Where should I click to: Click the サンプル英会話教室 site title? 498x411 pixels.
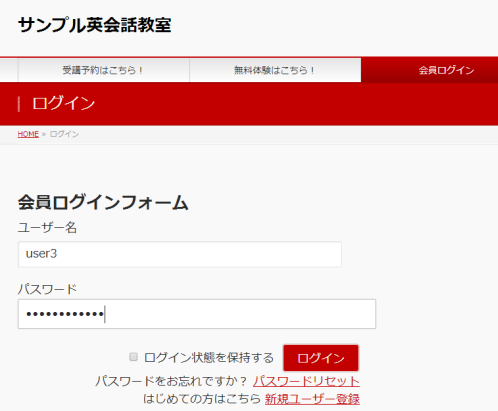pyautogui.click(x=95, y=25)
